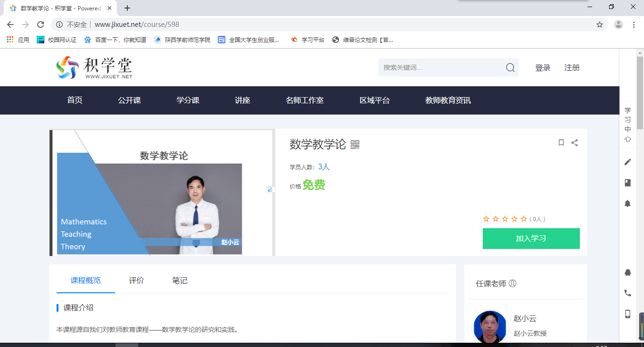This screenshot has height=347, width=644.
Task: Click the pencil icon in right sidebar
Action: coord(627,162)
